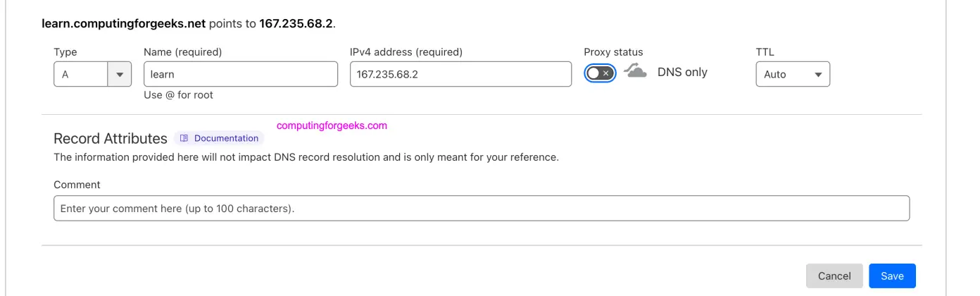The width and height of the screenshot is (980, 296).
Task: Click into the Comment text box
Action: (x=482, y=209)
